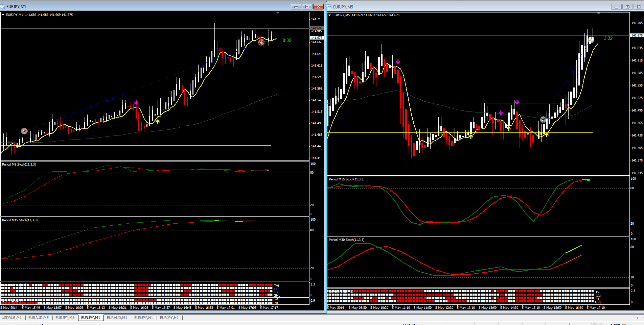Select the magenta sell arrow on the M1 chart
Image resolution: width=644 pixels, height=325 pixels.
136,103
